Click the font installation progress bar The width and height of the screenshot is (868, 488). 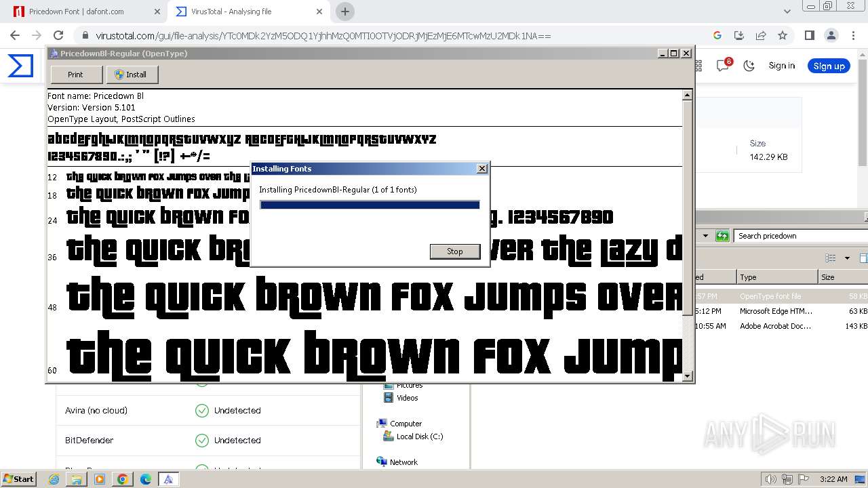coord(370,205)
